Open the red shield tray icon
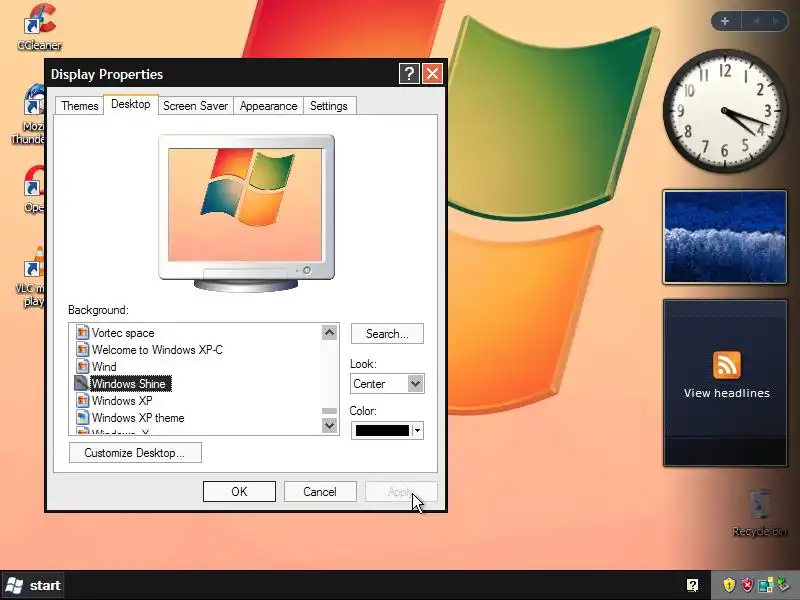The image size is (800, 600). (x=747, y=584)
